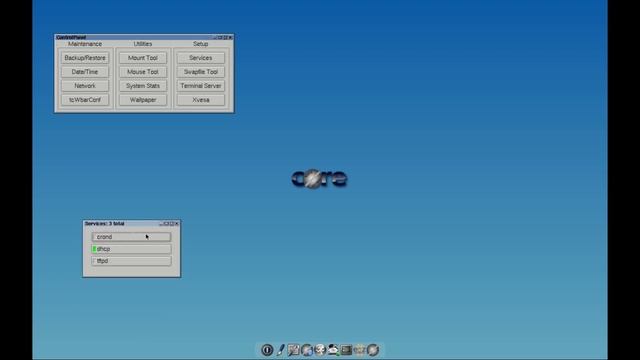The image size is (640, 360).
Task: Launch the Control Panel icon in the dock
Action: (x=293, y=350)
